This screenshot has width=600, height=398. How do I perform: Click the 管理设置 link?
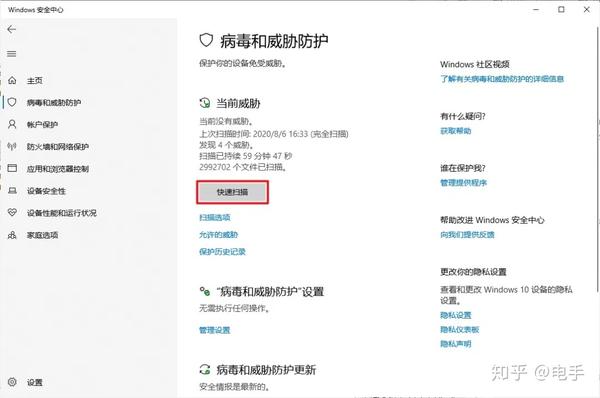215,330
